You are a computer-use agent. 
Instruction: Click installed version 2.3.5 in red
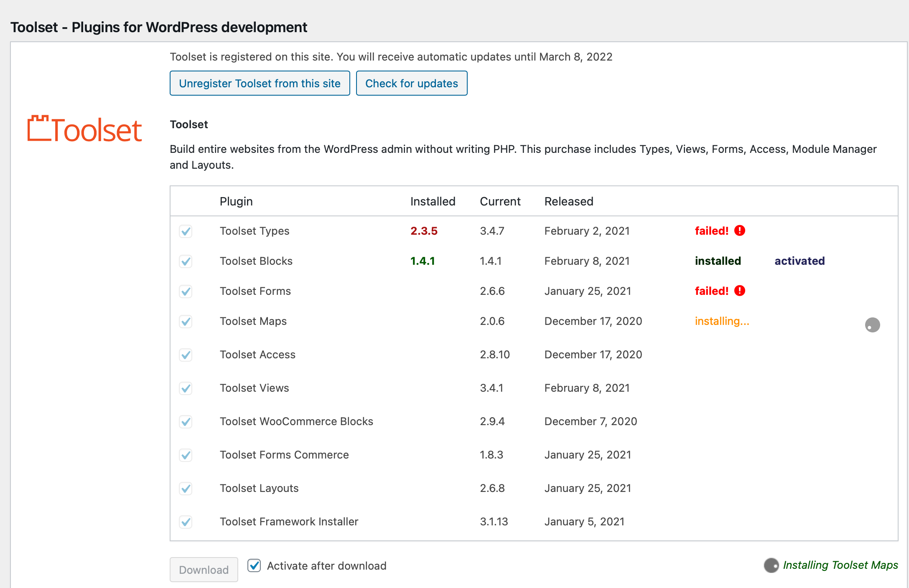424,231
